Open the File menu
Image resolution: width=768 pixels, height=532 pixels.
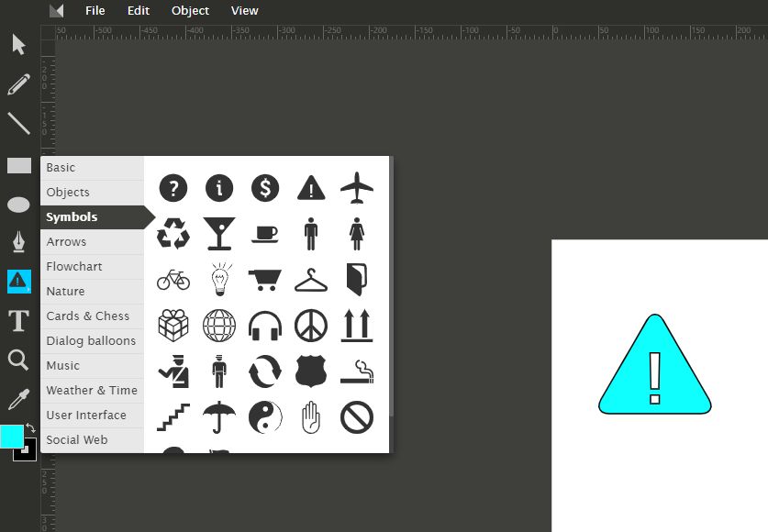(x=95, y=11)
